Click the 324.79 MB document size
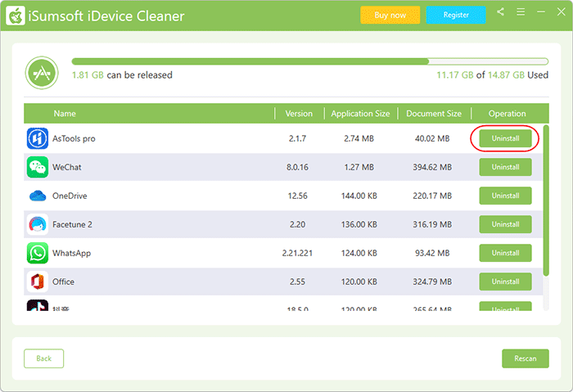Image resolution: width=573 pixels, height=392 pixels. click(432, 282)
